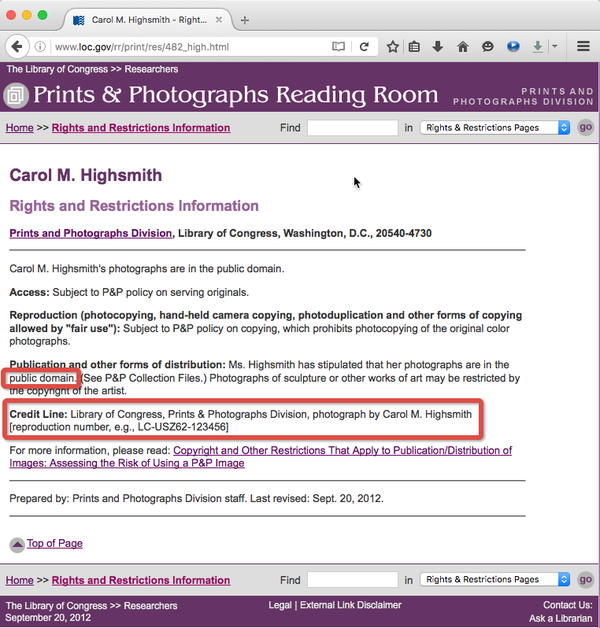
Task: Click the top go button
Action: [x=585, y=127]
